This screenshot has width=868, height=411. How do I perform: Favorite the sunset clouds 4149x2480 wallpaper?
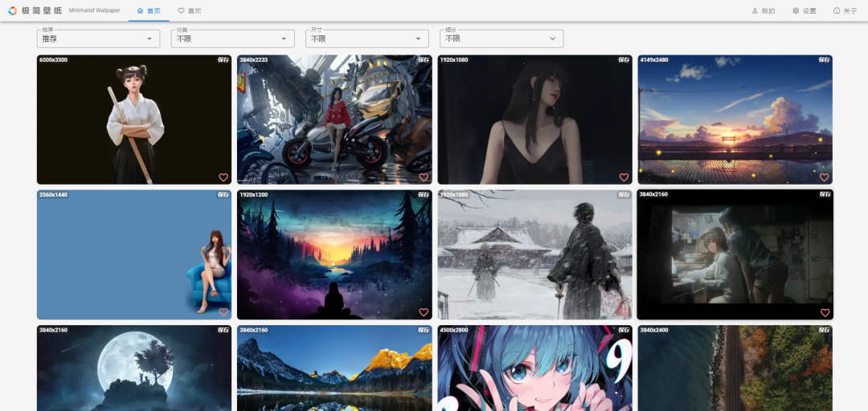point(825,177)
